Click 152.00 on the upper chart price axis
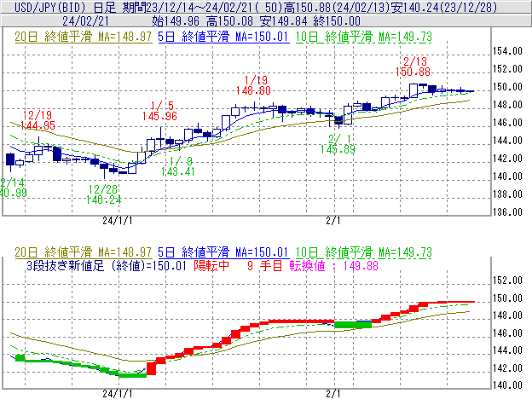 (x=507, y=69)
